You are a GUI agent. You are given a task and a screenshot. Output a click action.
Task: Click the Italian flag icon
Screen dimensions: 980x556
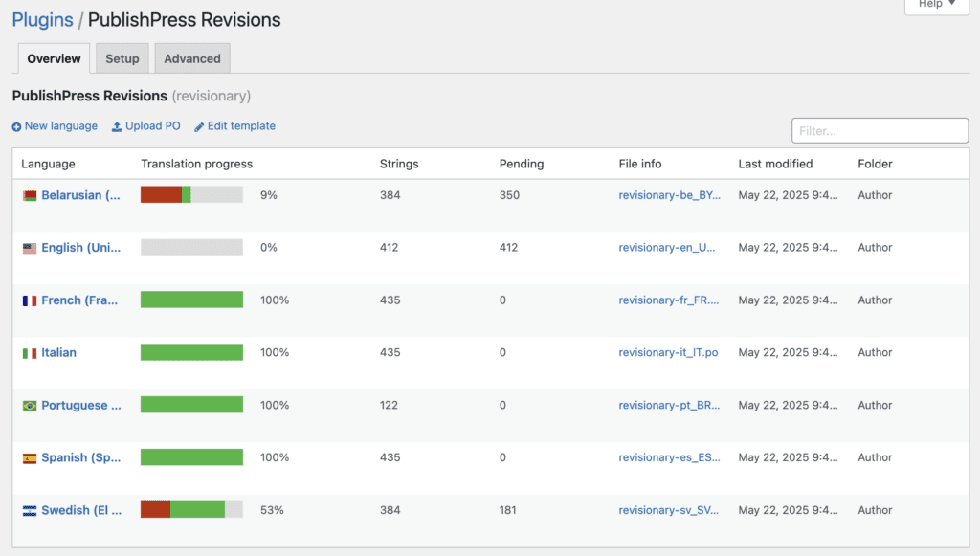(30, 353)
